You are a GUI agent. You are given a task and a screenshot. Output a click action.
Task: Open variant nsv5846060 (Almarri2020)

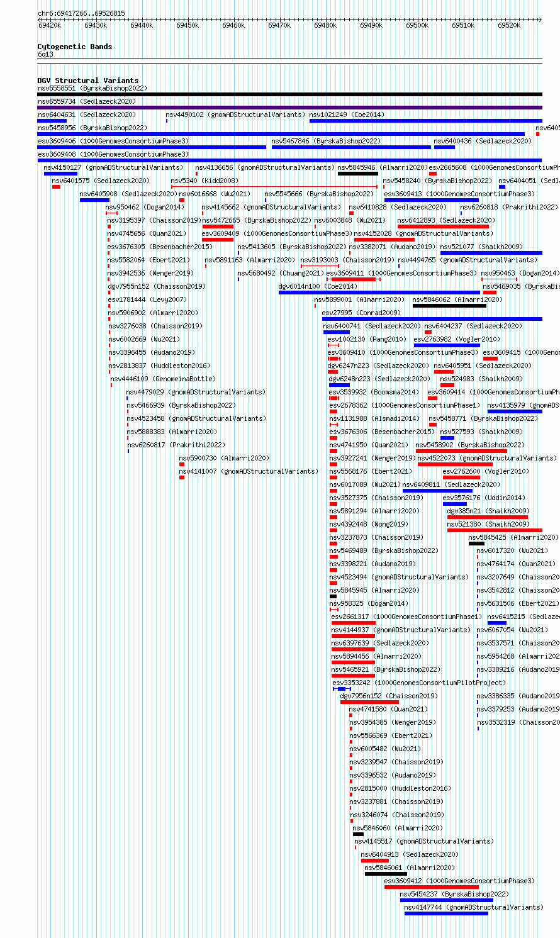[x=398, y=829]
